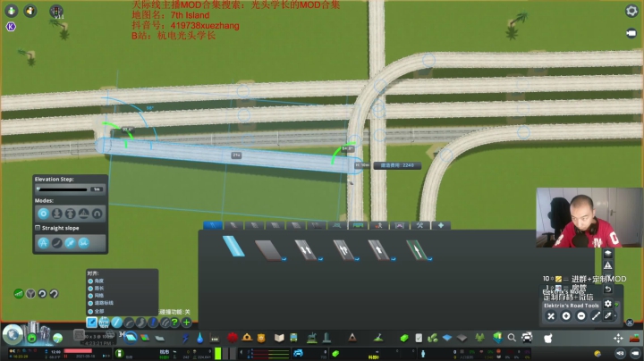This screenshot has height=361, width=644.
Task: Select 网格 snapping radio option
Action: pos(90,296)
